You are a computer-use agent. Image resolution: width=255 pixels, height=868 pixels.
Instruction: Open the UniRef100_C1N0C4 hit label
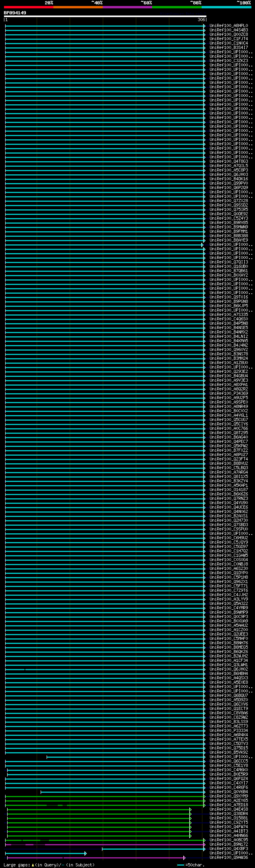(x=229, y=43)
